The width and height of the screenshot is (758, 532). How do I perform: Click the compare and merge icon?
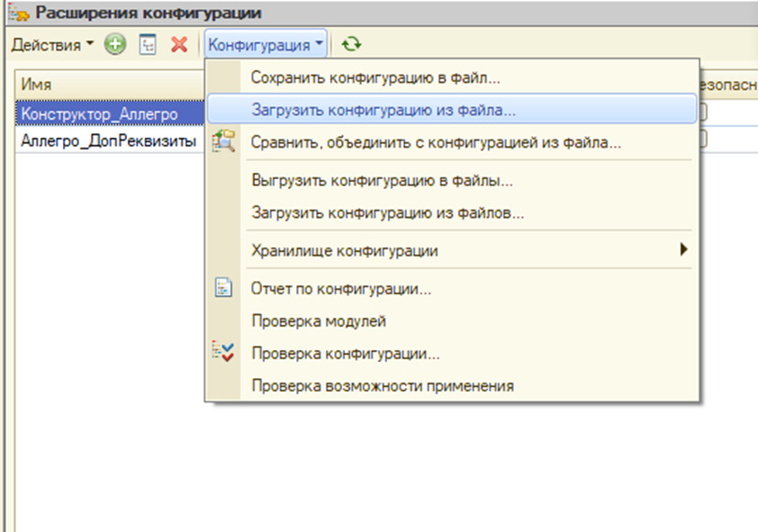pos(223,141)
